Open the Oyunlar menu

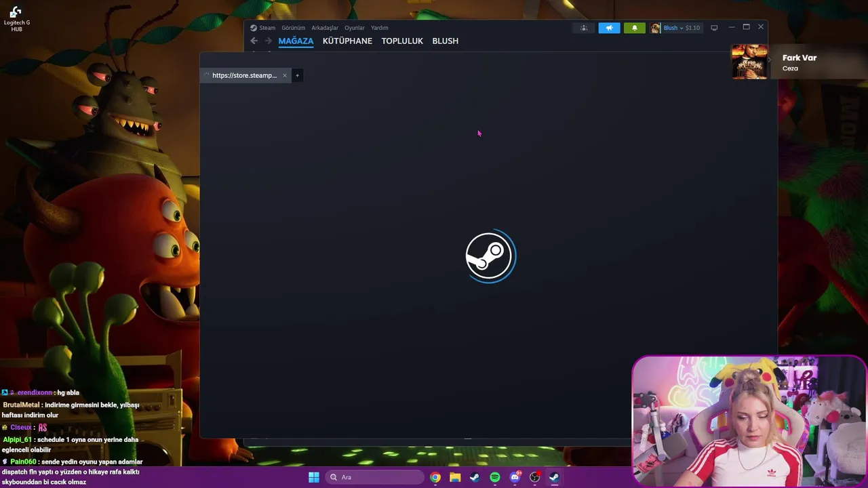pos(355,28)
